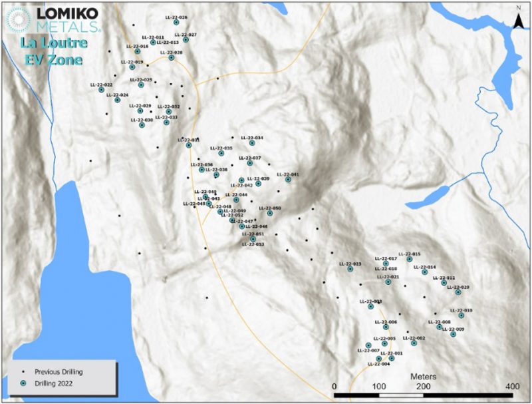Select drill hole marker LL-22-023
This screenshot has height=404, width=532.
[x=350, y=269]
